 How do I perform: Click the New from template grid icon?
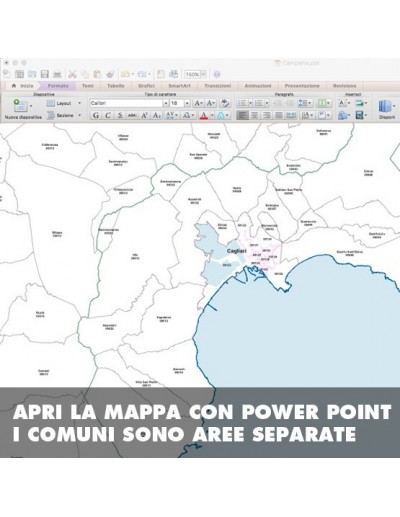(20, 74)
